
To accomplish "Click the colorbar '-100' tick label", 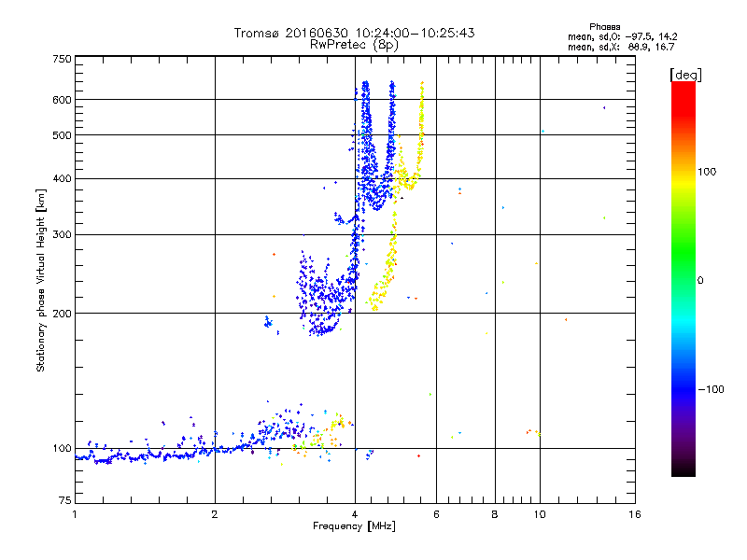I will (711, 389).
